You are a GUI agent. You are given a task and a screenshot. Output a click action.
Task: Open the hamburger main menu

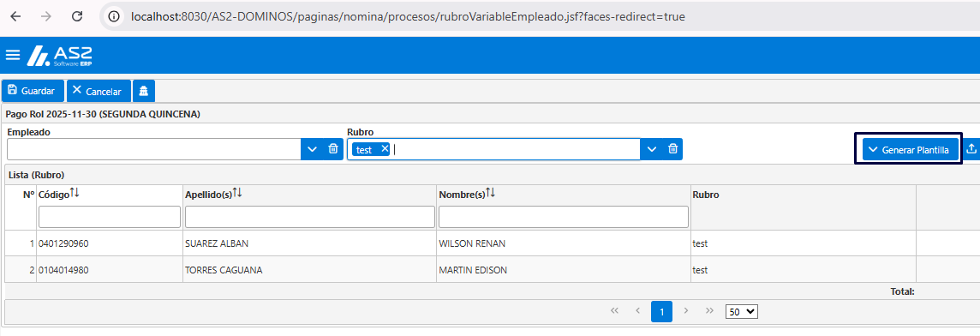coord(13,55)
